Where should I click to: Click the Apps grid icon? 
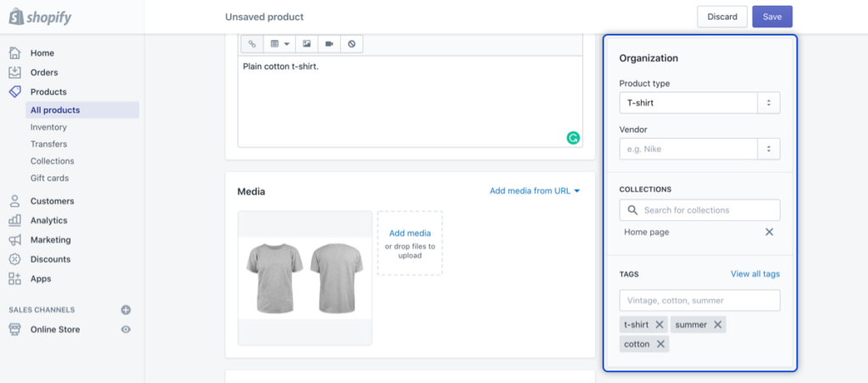(x=15, y=279)
